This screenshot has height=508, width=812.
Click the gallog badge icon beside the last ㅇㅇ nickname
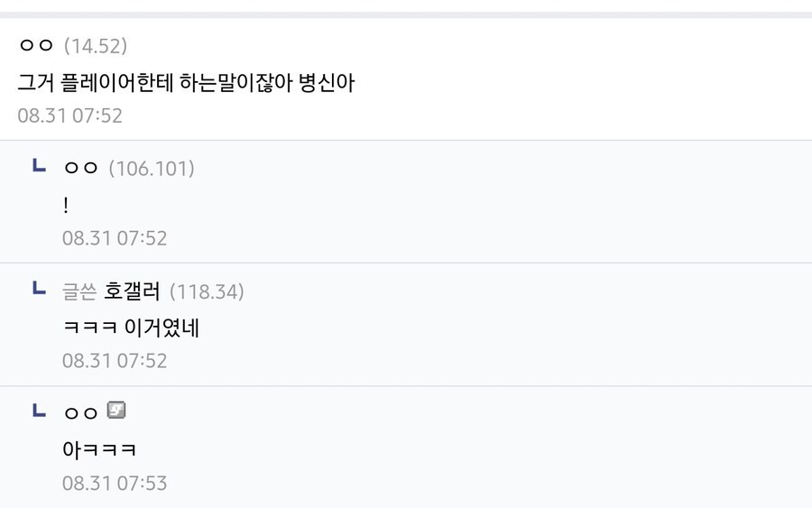click(x=116, y=411)
